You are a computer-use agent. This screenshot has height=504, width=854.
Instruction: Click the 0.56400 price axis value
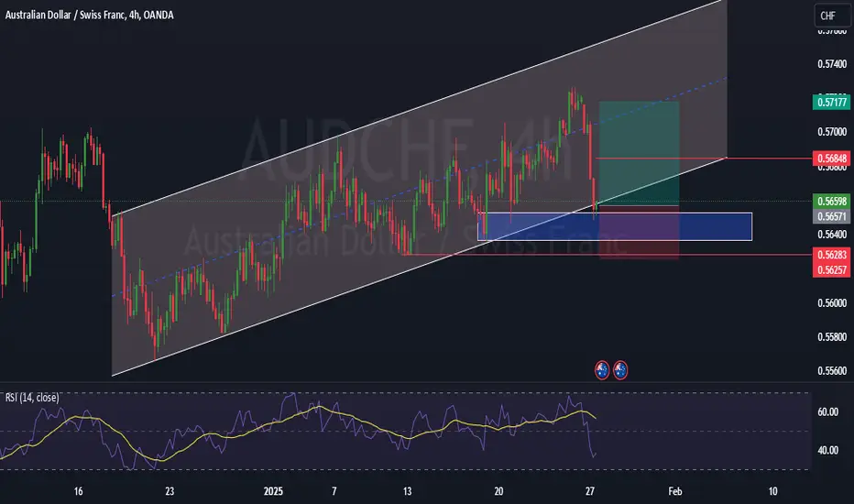pos(832,235)
